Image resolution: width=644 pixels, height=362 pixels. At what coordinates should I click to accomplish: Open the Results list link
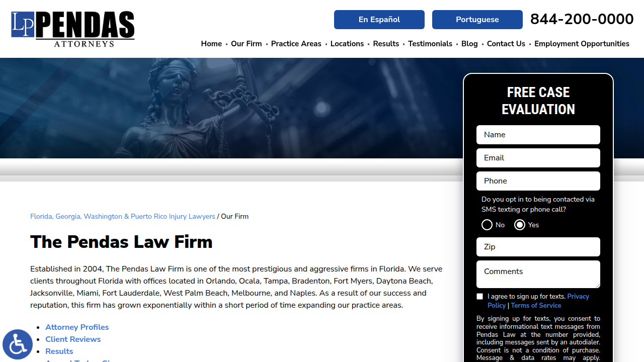point(59,351)
